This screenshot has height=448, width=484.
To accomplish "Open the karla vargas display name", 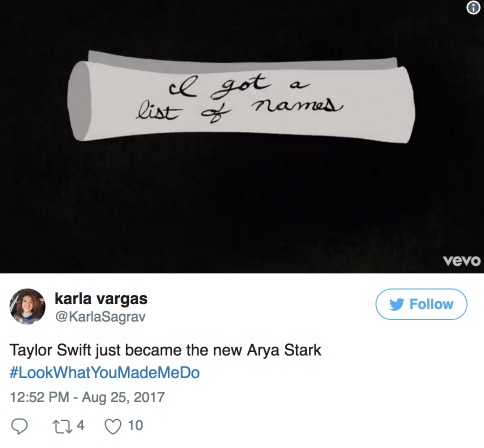I will pos(101,298).
